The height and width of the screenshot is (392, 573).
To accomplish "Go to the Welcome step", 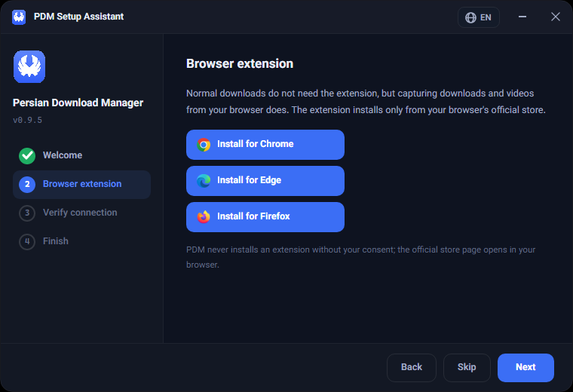I will (x=82, y=155).
